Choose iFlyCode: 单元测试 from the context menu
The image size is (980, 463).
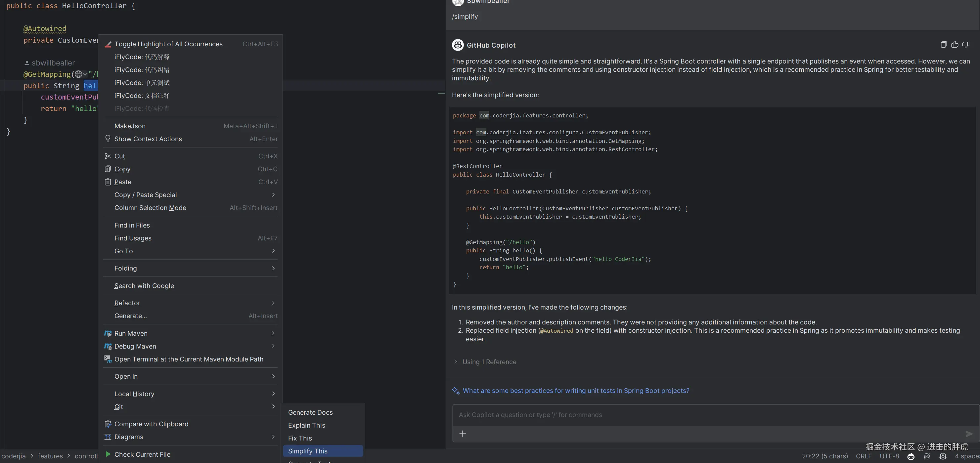[190, 83]
